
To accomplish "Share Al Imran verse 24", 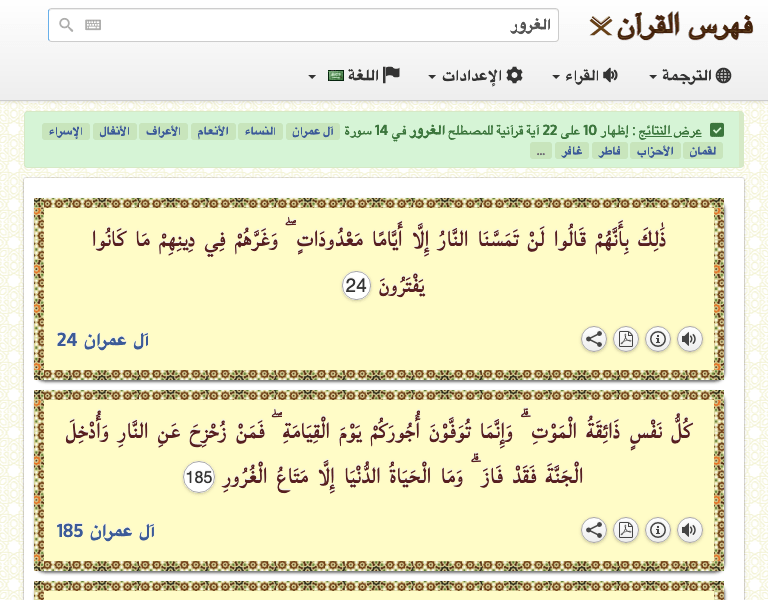I will 594,339.
